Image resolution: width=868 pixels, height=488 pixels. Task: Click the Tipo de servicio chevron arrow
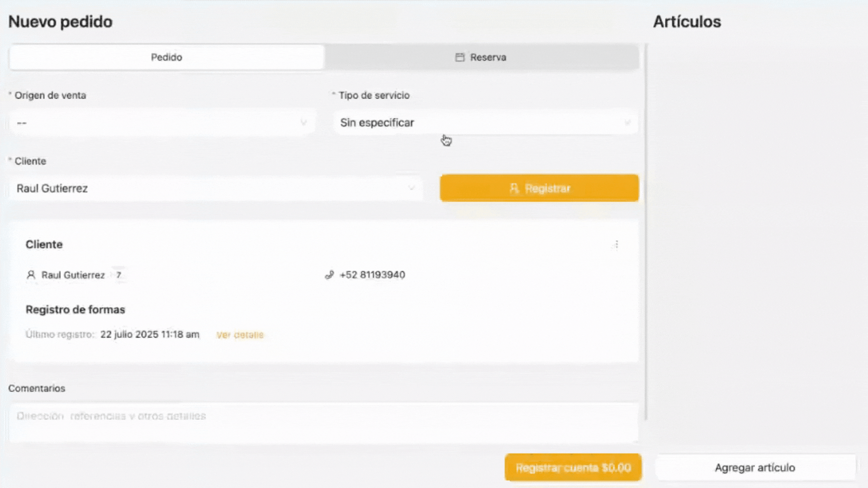click(x=627, y=122)
